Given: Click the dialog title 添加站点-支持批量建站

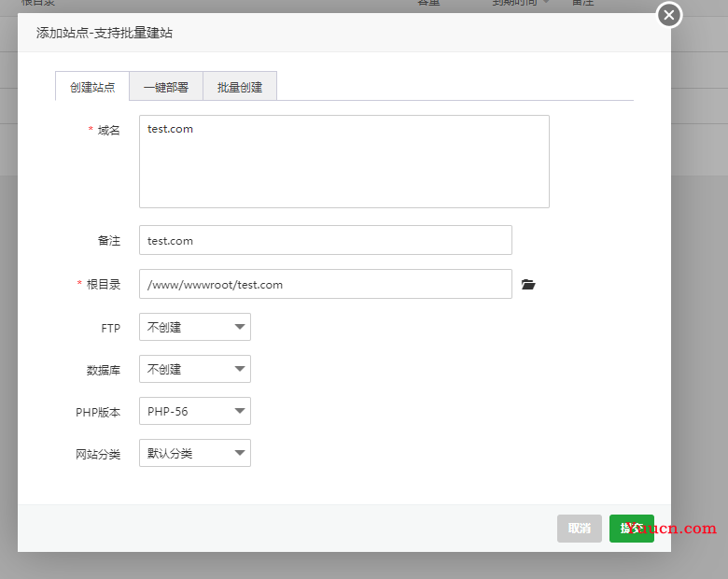Looking at the screenshot, I should [x=105, y=33].
